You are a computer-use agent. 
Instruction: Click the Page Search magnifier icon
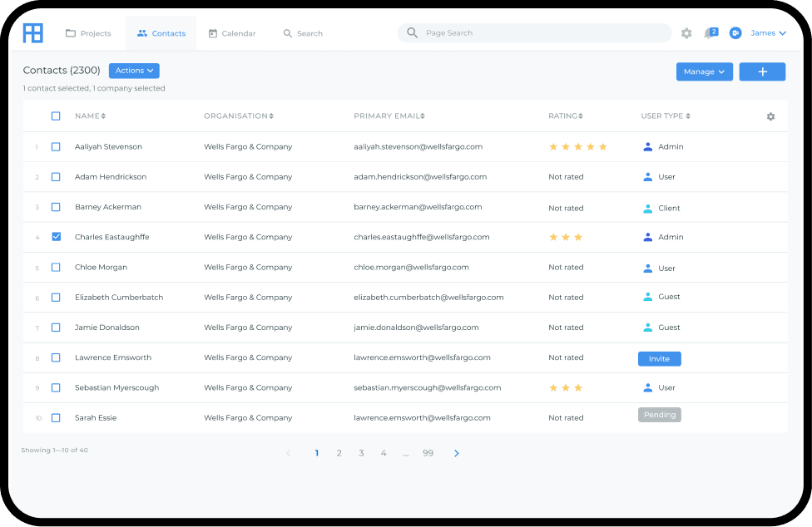click(412, 33)
